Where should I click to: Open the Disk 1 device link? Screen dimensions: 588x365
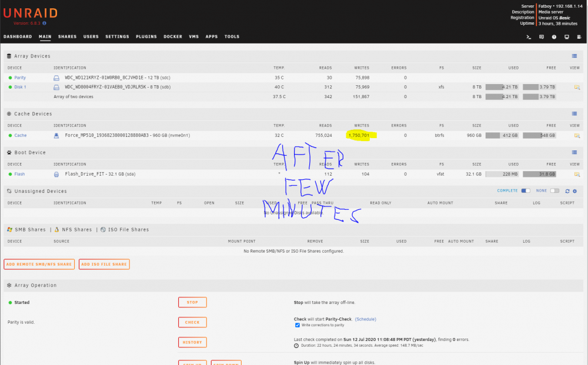[20, 87]
